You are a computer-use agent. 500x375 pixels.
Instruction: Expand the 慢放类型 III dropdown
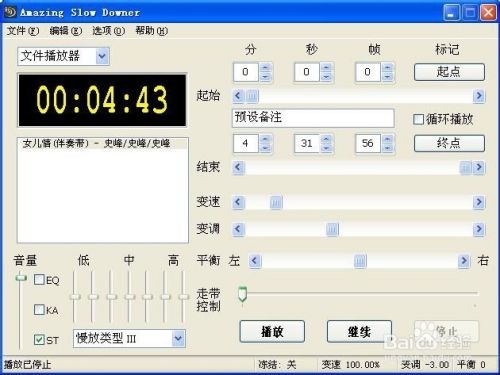point(178,339)
